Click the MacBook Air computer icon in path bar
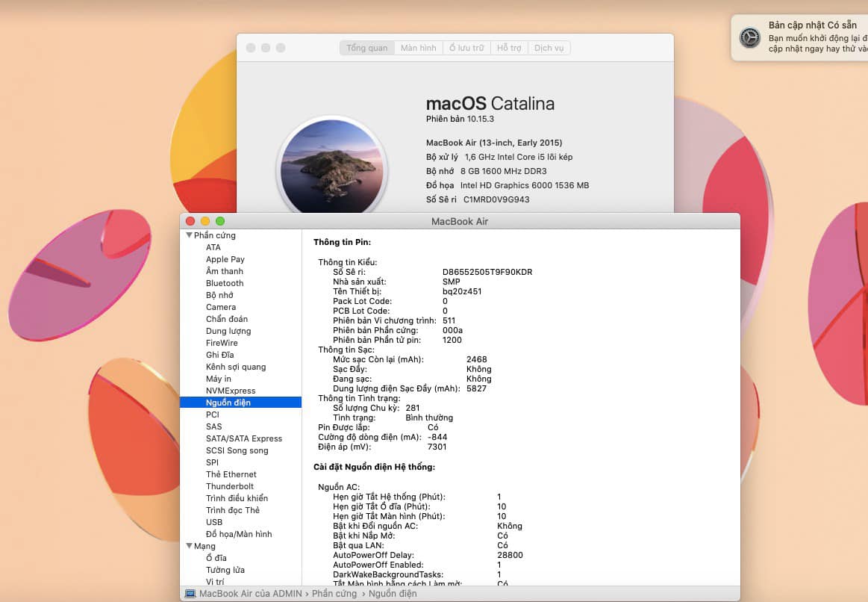This screenshot has height=602, width=868. pos(190,594)
